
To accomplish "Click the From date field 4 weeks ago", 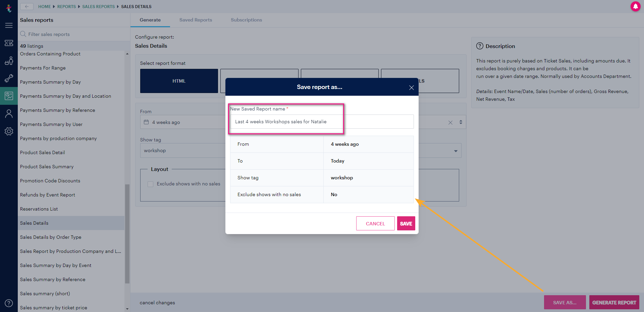I will (183, 122).
